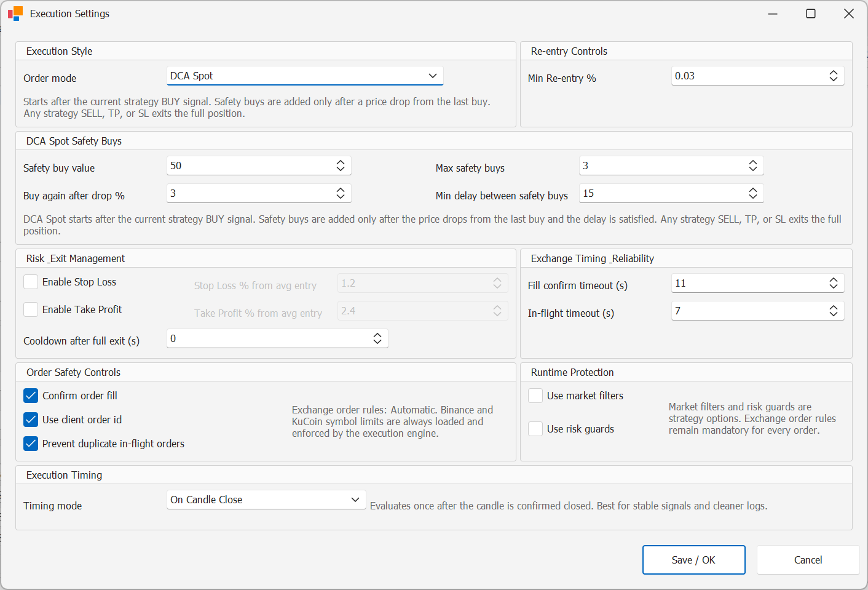Close the Execution Settings dialog
Screen dimensions: 868x590
(849, 14)
